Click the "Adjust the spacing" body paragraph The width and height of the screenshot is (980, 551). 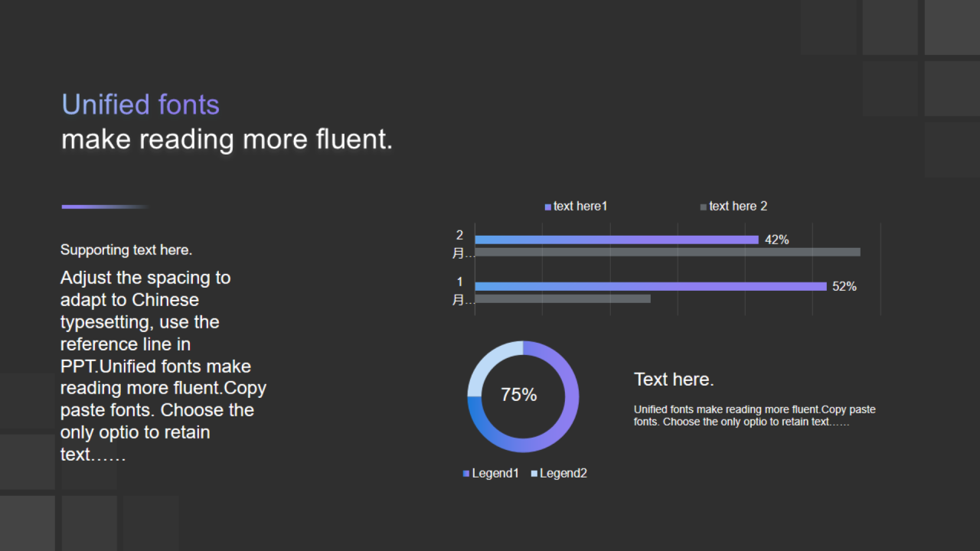[163, 366]
